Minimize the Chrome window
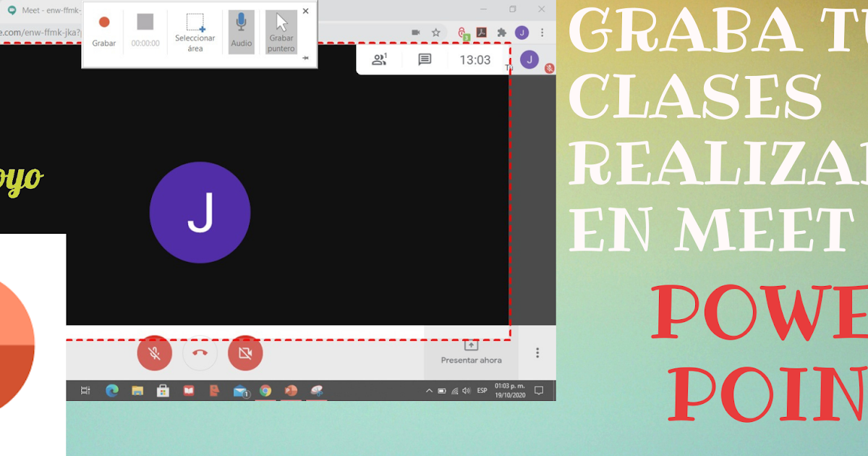The height and width of the screenshot is (456, 868). pyautogui.click(x=483, y=9)
